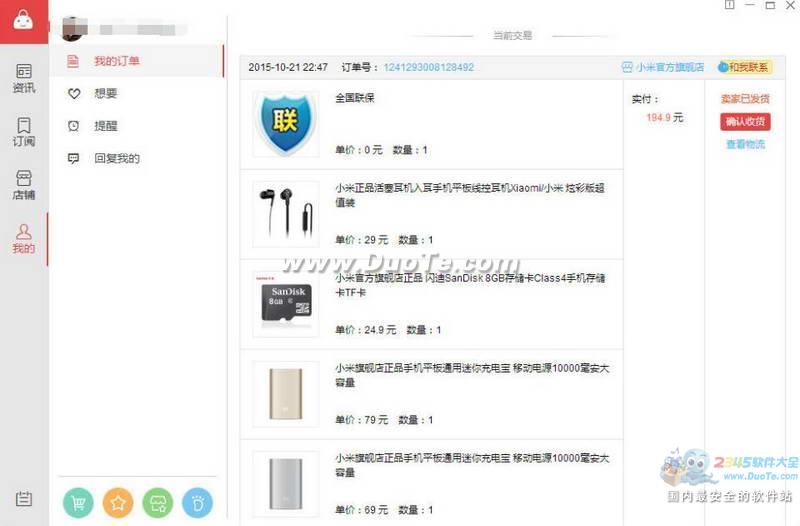Click the green shopping cart circle icon
800x526 pixels.
point(78,503)
